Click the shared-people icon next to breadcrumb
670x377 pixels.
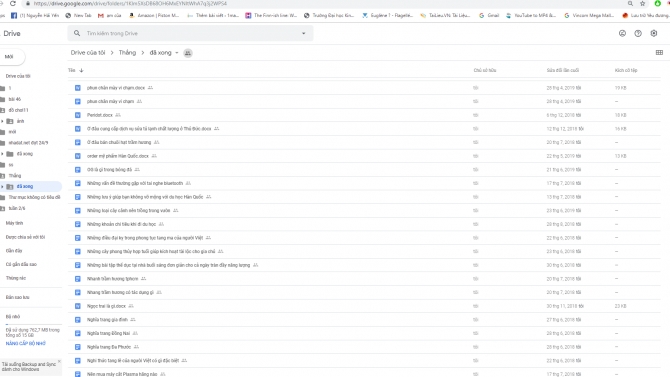188,53
